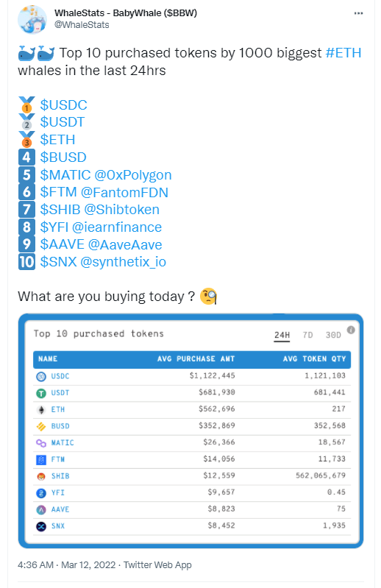Click the USDC coin icon in table
381x588 pixels.
click(x=41, y=376)
